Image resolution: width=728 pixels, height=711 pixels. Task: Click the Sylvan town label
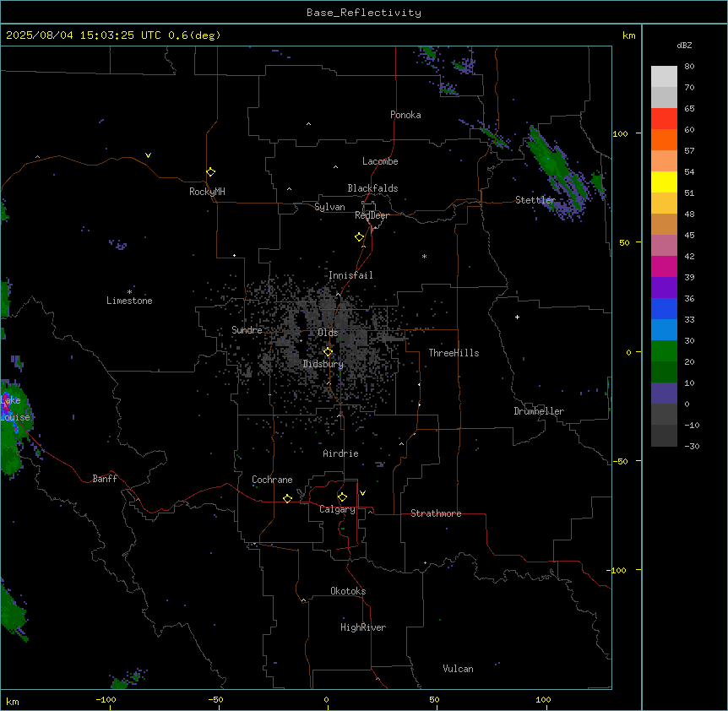pyautogui.click(x=329, y=207)
